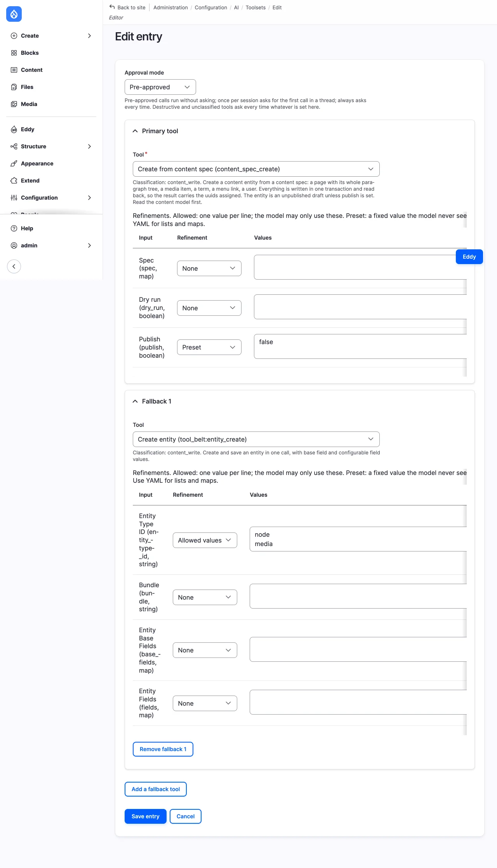Go to Toolsets breadcrumb link
This screenshot has width=497, height=868.
click(x=255, y=7)
